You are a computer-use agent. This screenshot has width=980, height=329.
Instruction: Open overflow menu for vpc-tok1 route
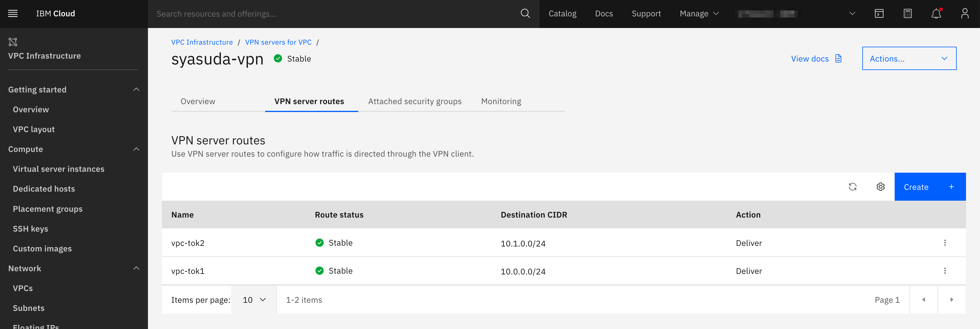[x=945, y=271]
